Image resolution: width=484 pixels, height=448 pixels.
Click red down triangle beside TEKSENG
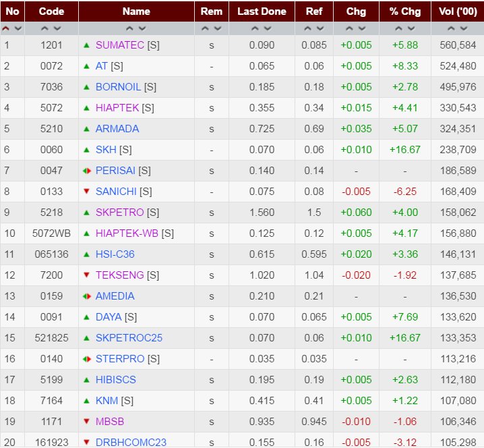tap(87, 275)
